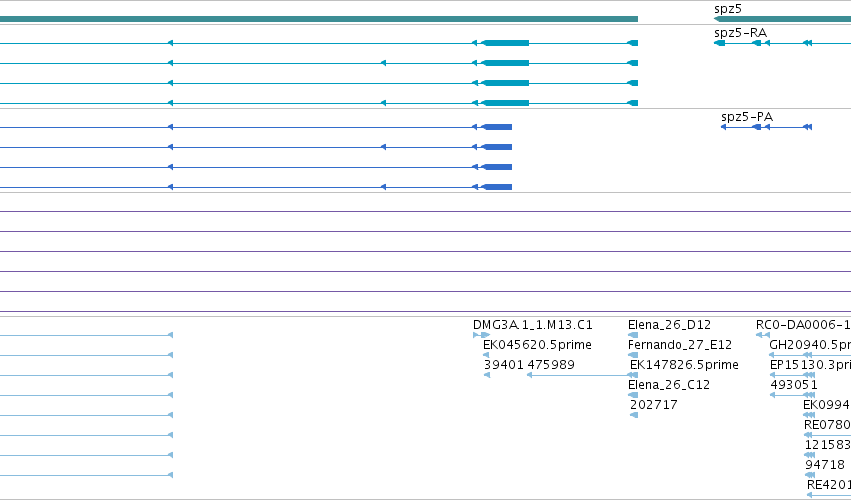The height and width of the screenshot is (500, 851).
Task: Click the alignment line under 493051
Action: (792, 395)
